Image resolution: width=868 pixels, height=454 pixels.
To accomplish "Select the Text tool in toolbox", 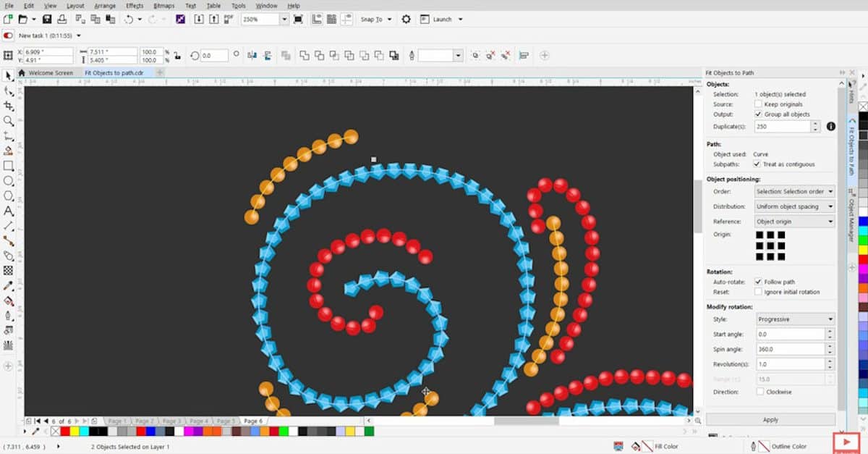I will (9, 211).
